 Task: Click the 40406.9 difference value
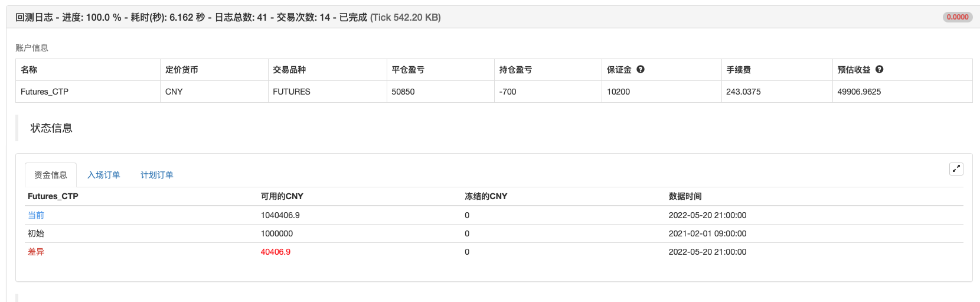pos(276,252)
